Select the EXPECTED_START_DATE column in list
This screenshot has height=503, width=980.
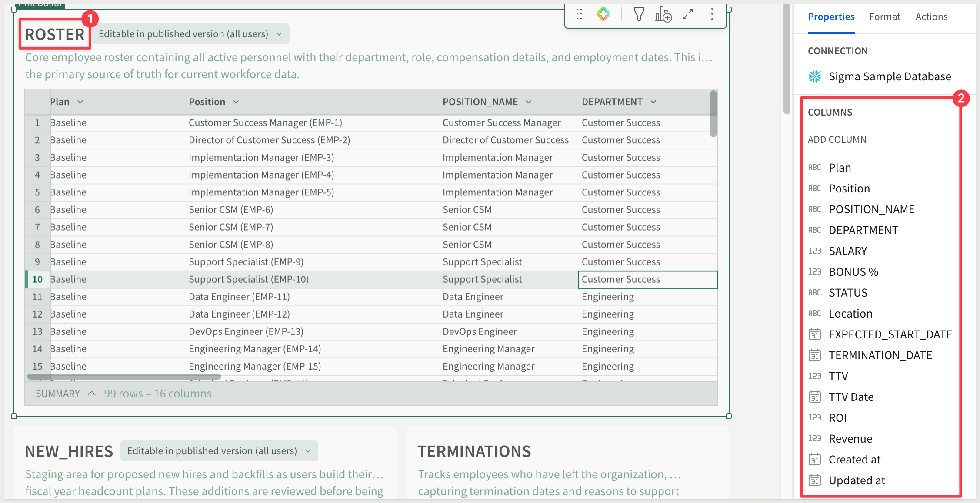tap(890, 334)
